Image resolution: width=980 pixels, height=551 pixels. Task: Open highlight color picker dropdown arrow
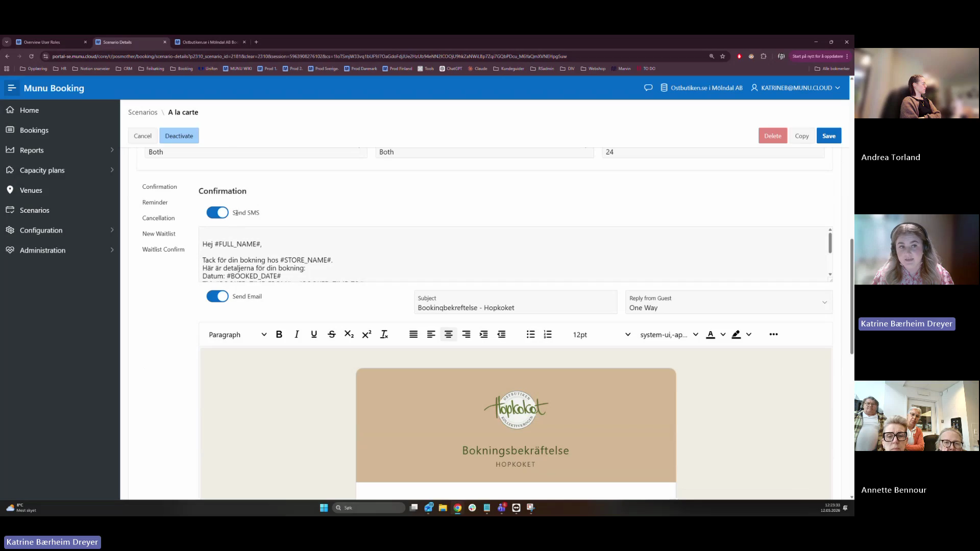click(749, 335)
